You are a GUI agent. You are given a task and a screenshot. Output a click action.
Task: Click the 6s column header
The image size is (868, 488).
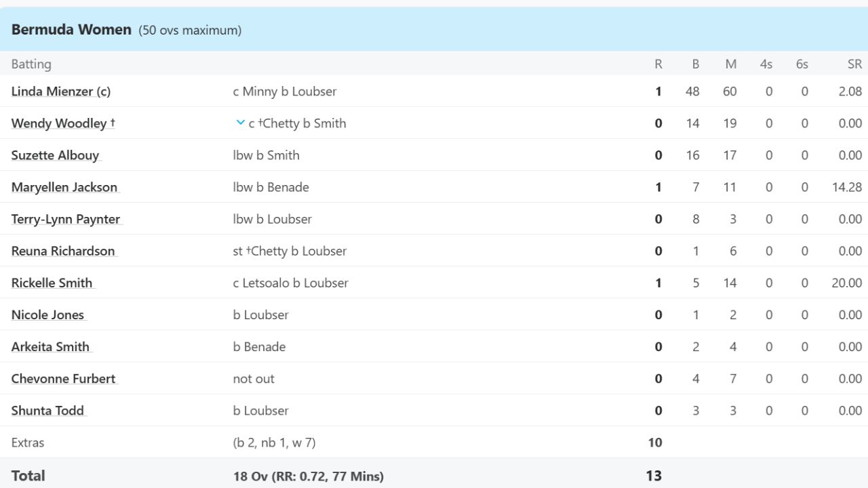point(802,64)
